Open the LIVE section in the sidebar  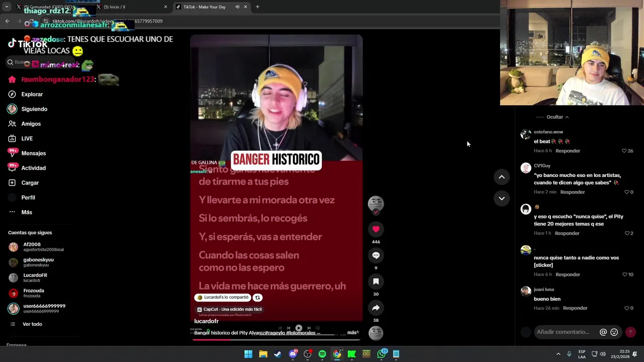[x=27, y=138]
